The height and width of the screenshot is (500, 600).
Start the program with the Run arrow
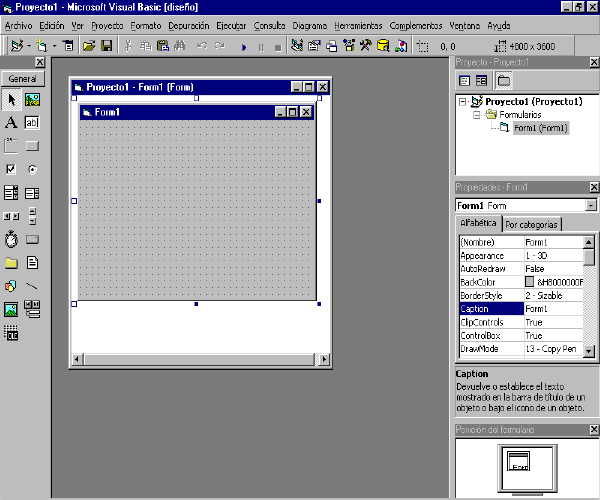[244, 47]
